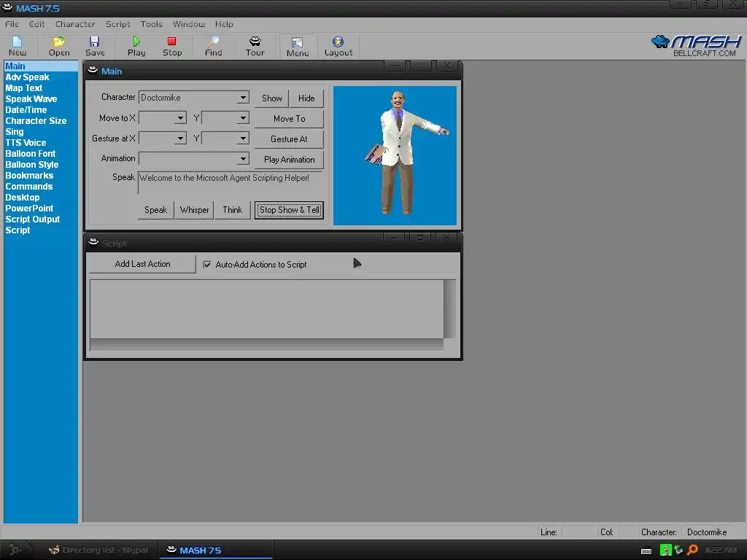Viewport: 747px width, 560px height.
Task: Open the Edit menu
Action: pyautogui.click(x=36, y=24)
